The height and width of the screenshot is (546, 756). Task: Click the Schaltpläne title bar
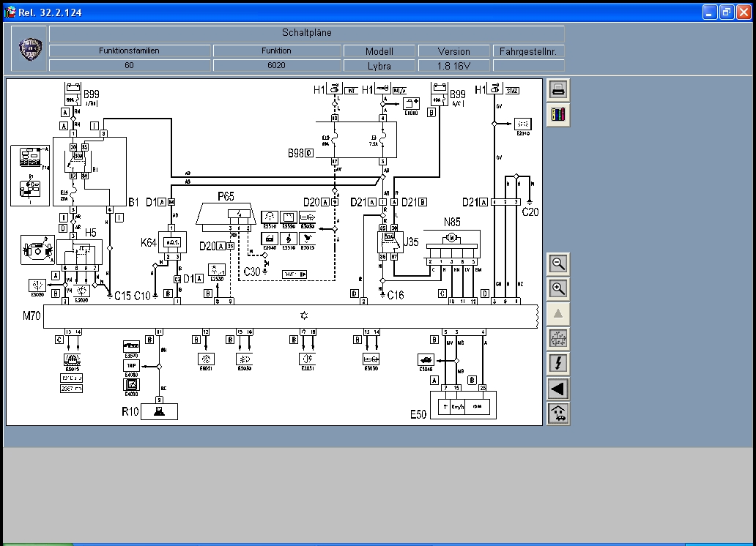pos(307,33)
